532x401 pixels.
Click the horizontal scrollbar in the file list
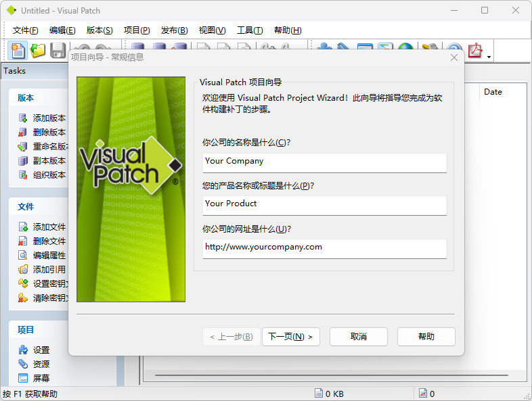pos(331,375)
